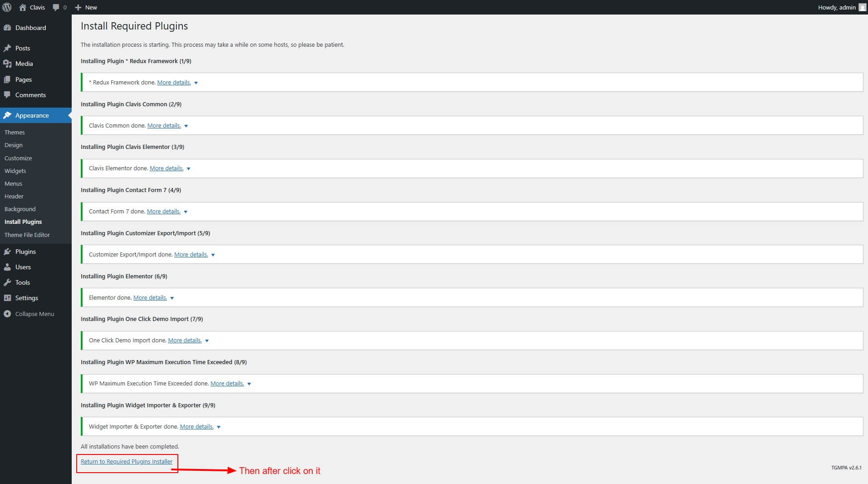The width and height of the screenshot is (868, 484).
Task: Click Return to Required Plugins Installer link
Action: 127,461
